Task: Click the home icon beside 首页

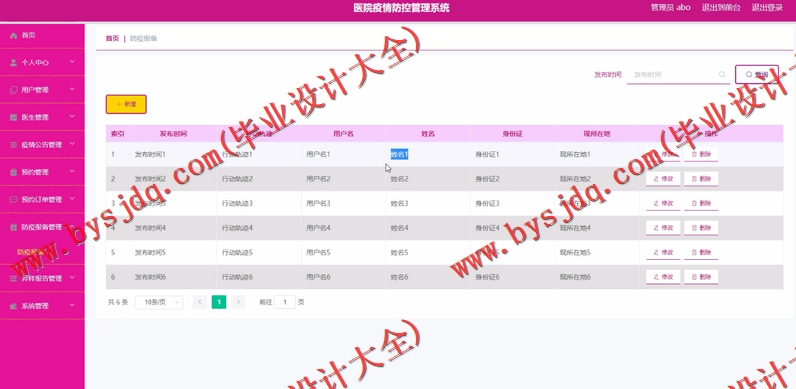Action: click(x=14, y=36)
